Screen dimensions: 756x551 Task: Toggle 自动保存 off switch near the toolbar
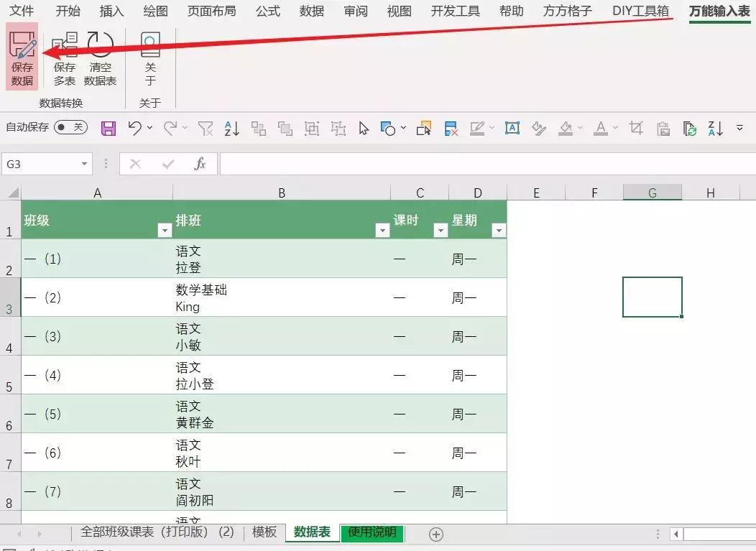point(70,127)
